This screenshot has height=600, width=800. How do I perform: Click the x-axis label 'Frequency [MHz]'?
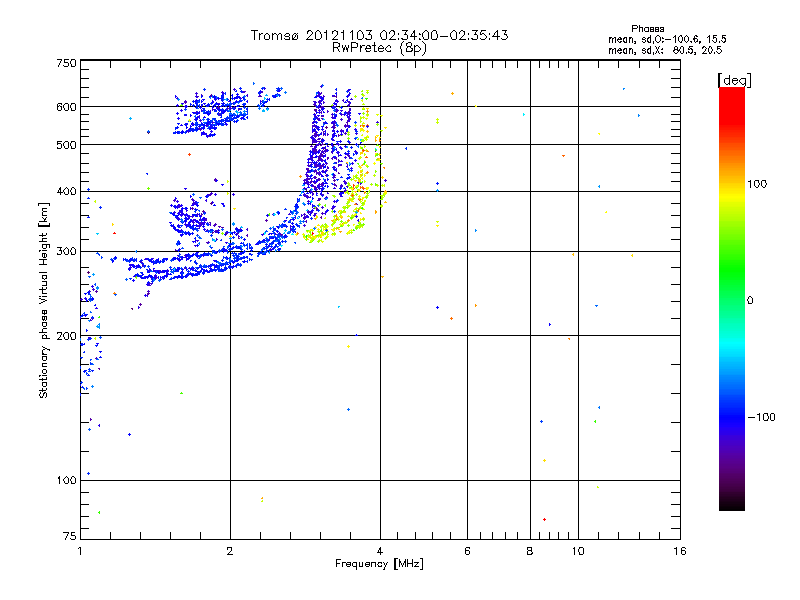tap(379, 564)
